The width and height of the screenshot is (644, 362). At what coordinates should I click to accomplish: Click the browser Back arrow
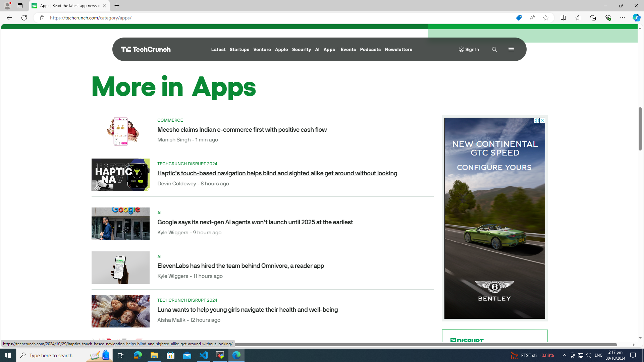point(9,18)
